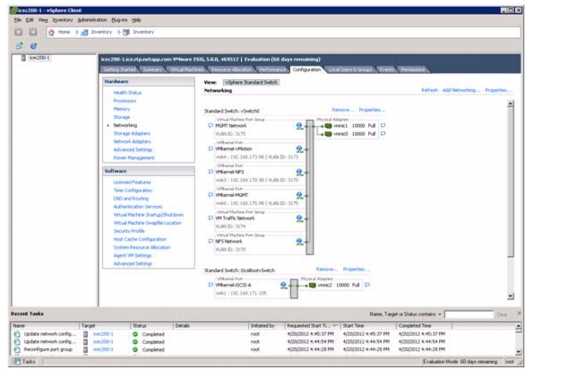
Task: Click the forward navigation arrow toolbar icon
Action: (33, 32)
